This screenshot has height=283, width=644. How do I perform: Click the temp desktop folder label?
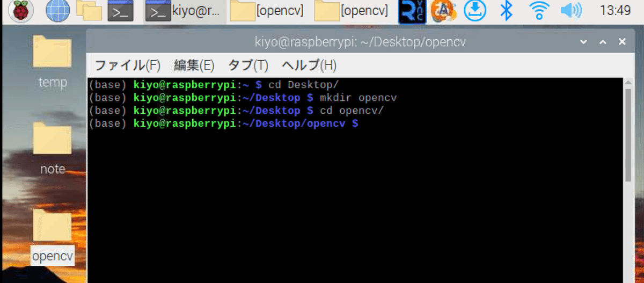tap(53, 82)
